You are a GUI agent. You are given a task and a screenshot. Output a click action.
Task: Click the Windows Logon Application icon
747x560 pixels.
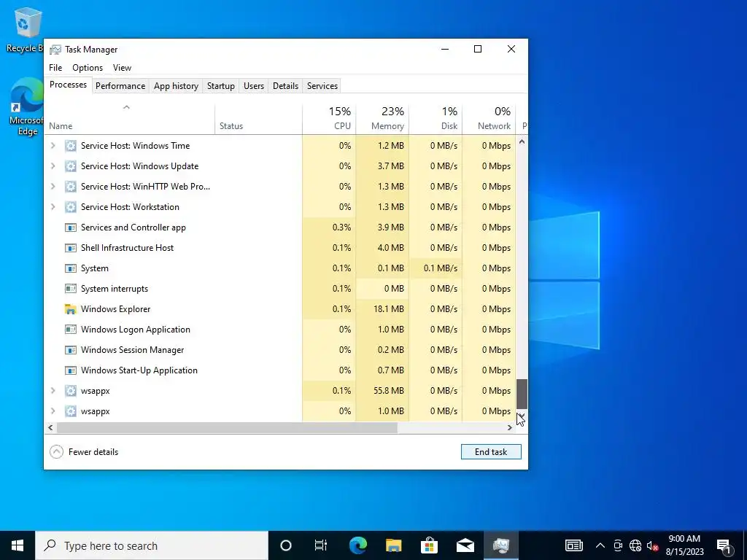71,330
